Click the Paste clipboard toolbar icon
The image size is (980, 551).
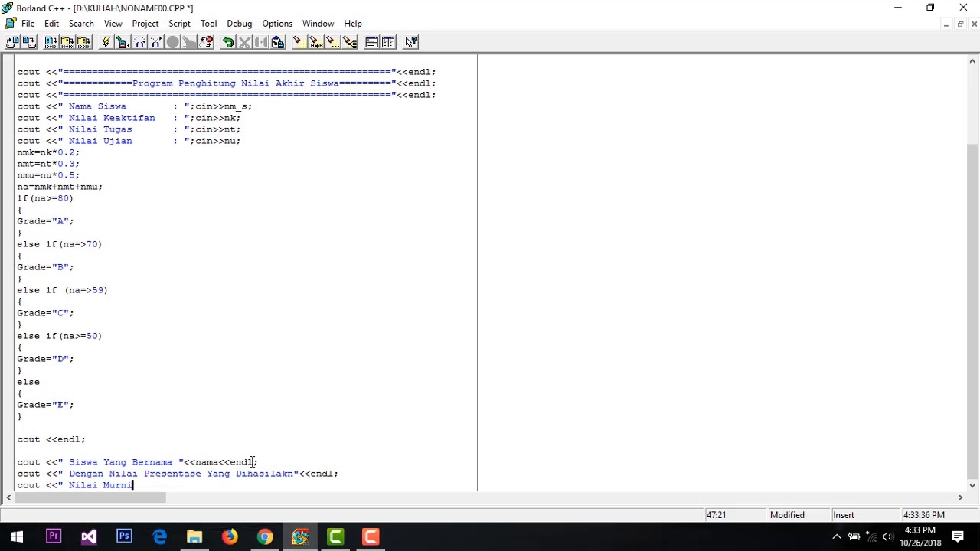coord(278,42)
